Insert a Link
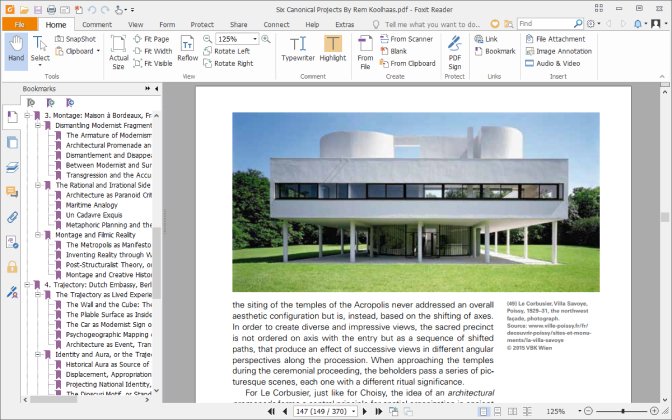672x420 pixels. click(486, 39)
